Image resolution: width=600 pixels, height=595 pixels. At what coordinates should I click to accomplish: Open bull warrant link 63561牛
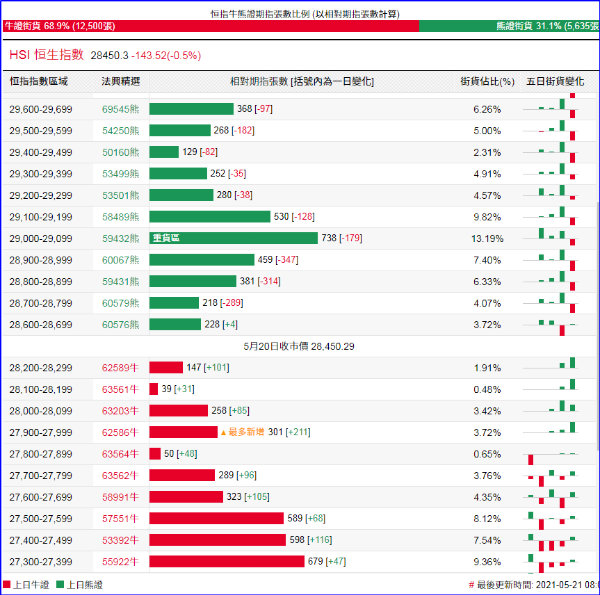pyautogui.click(x=120, y=390)
